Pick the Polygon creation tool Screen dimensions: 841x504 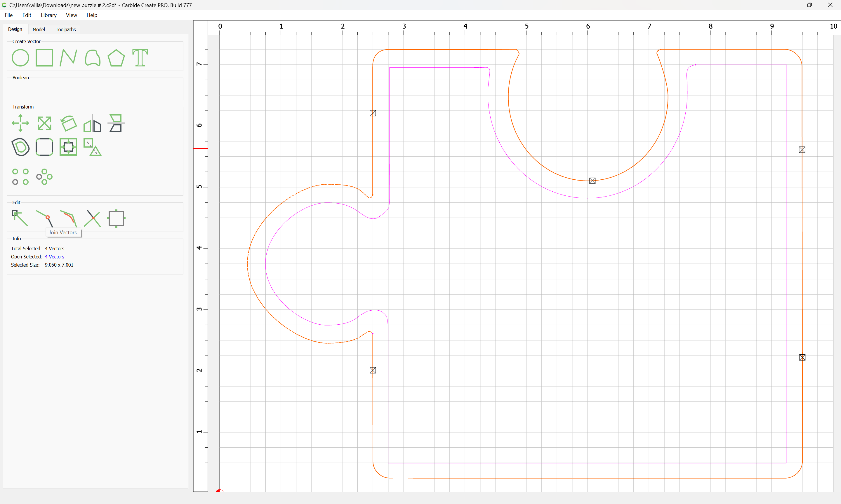116,58
